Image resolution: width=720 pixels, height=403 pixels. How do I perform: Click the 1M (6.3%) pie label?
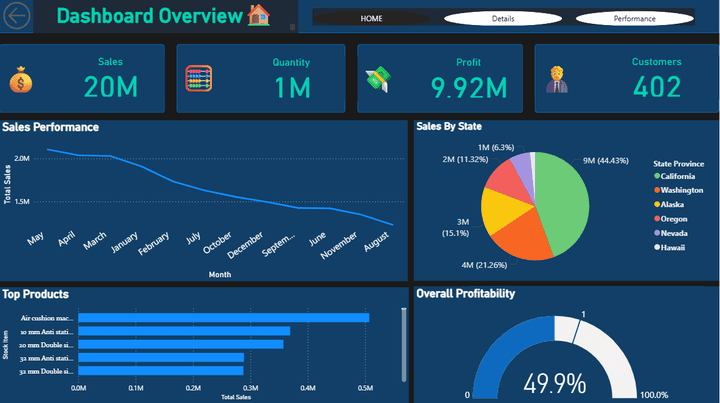(496, 147)
